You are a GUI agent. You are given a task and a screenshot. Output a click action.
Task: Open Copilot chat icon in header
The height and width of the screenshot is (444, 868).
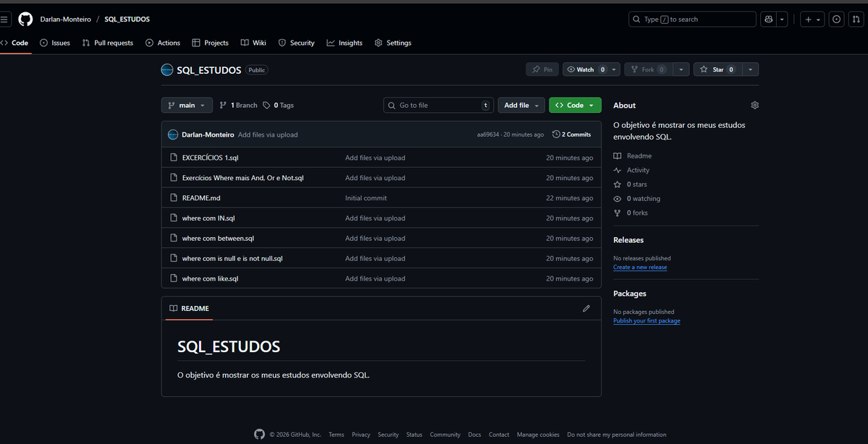(x=768, y=20)
